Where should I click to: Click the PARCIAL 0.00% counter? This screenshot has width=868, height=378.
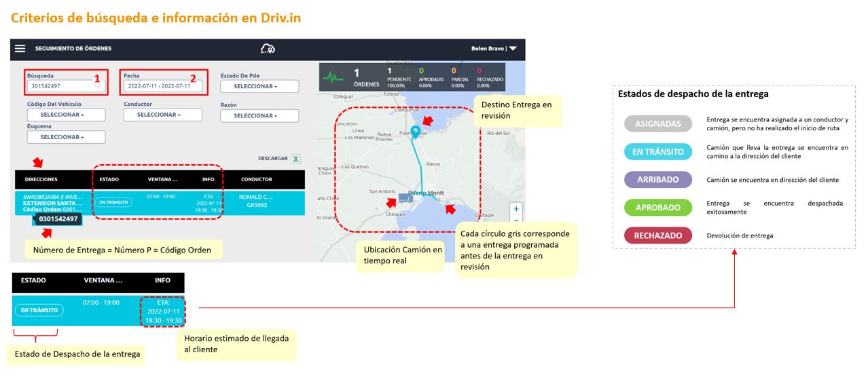click(x=460, y=78)
